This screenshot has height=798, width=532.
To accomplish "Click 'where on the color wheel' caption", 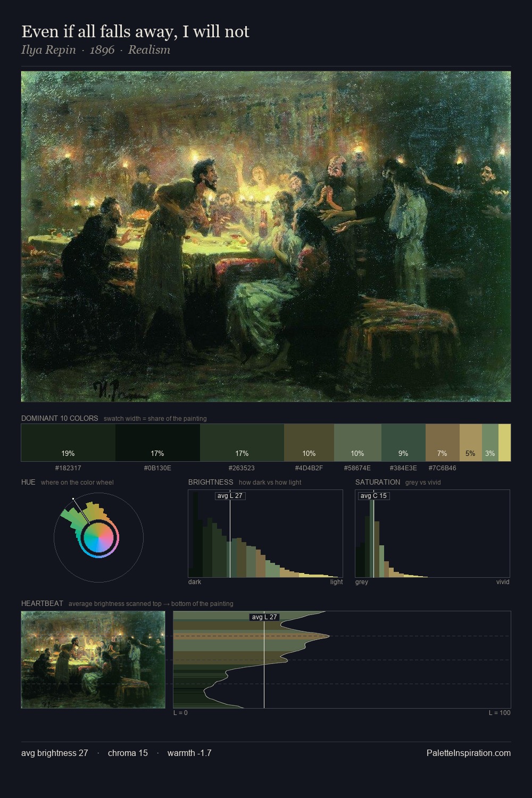I will [77, 483].
